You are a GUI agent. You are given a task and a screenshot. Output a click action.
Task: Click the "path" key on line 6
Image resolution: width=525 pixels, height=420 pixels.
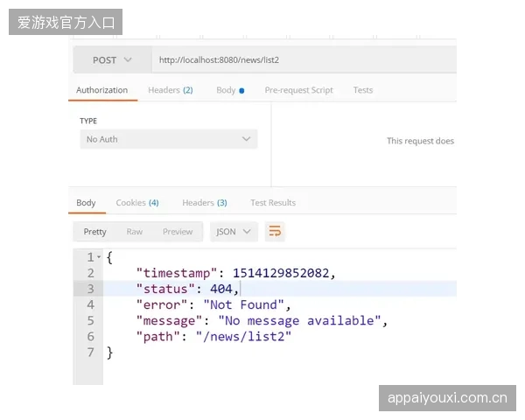[158, 336]
